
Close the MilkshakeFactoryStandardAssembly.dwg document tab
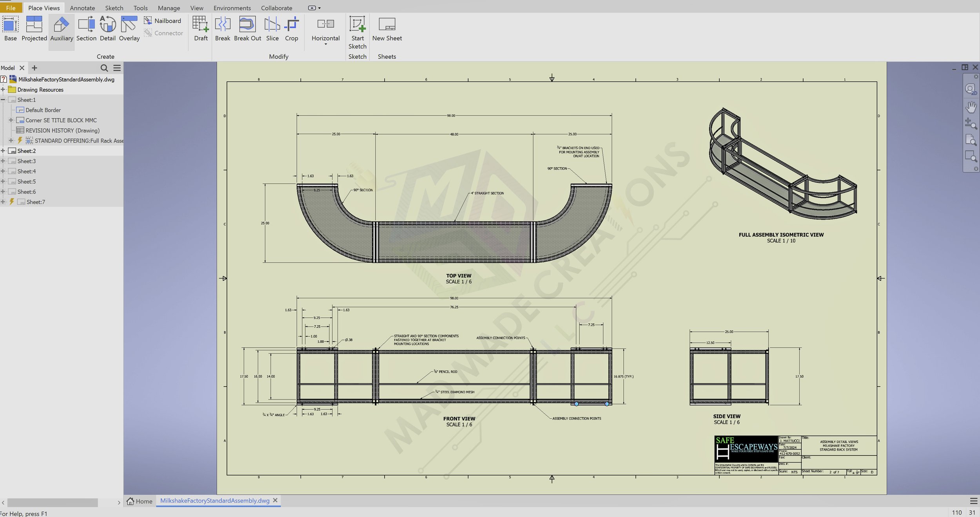275,500
